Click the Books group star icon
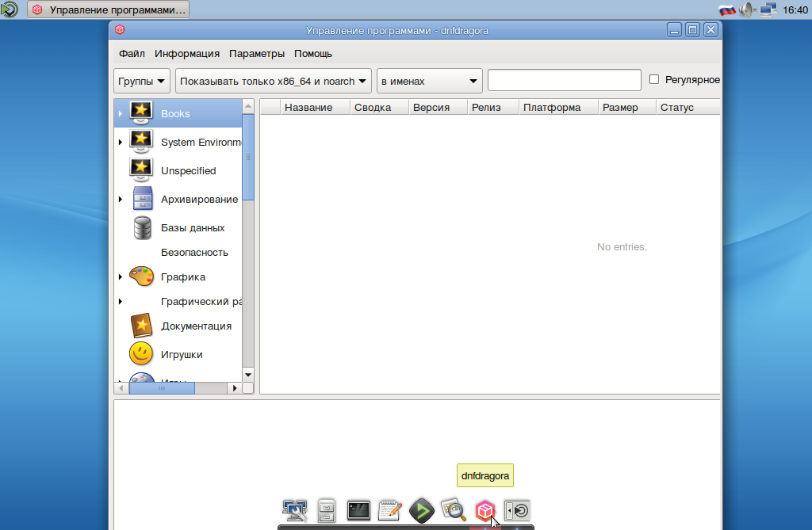The height and width of the screenshot is (530, 812). 141,113
